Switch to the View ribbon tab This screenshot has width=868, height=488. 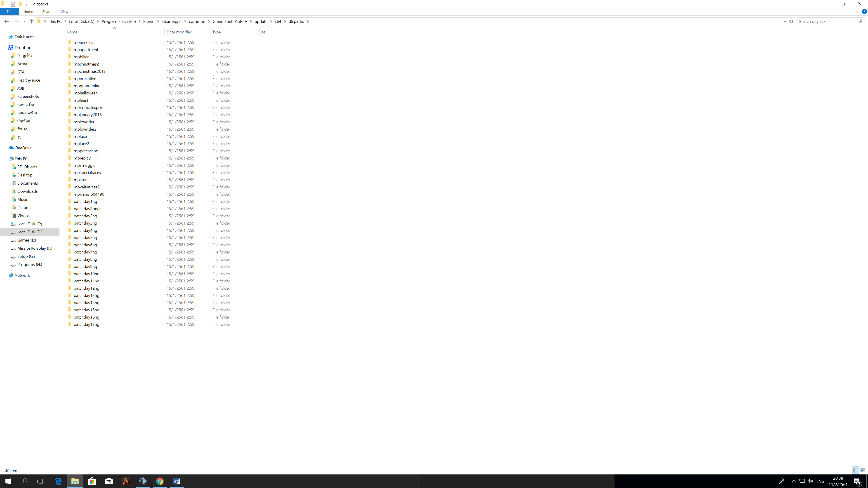click(64, 12)
